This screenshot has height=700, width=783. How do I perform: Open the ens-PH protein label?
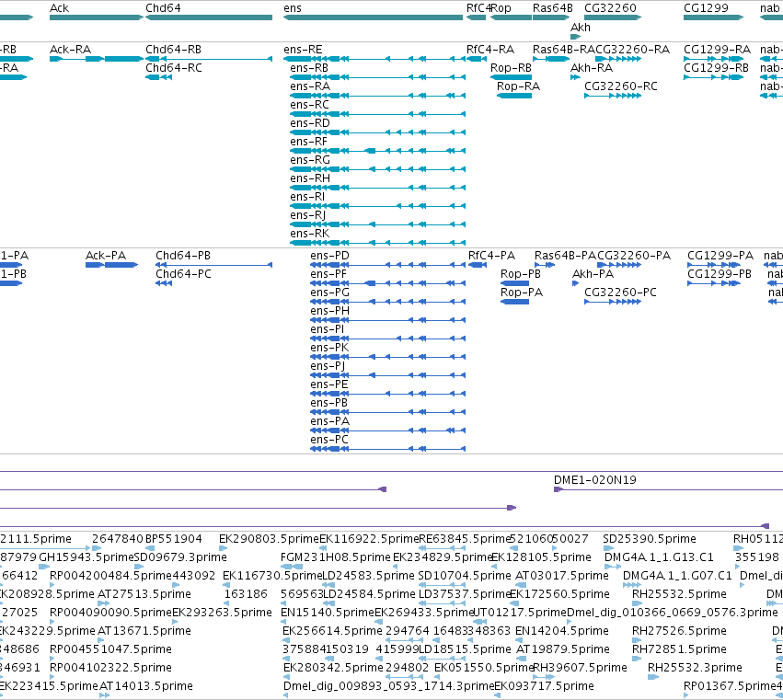[x=329, y=311]
